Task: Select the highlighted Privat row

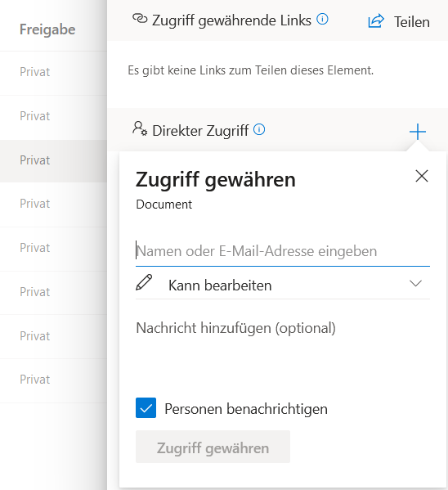Action: (53, 160)
